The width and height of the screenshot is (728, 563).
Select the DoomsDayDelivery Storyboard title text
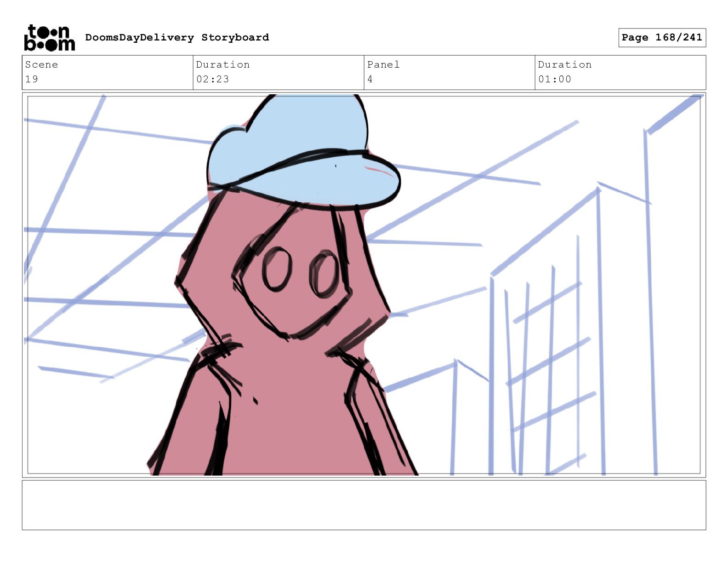177,38
